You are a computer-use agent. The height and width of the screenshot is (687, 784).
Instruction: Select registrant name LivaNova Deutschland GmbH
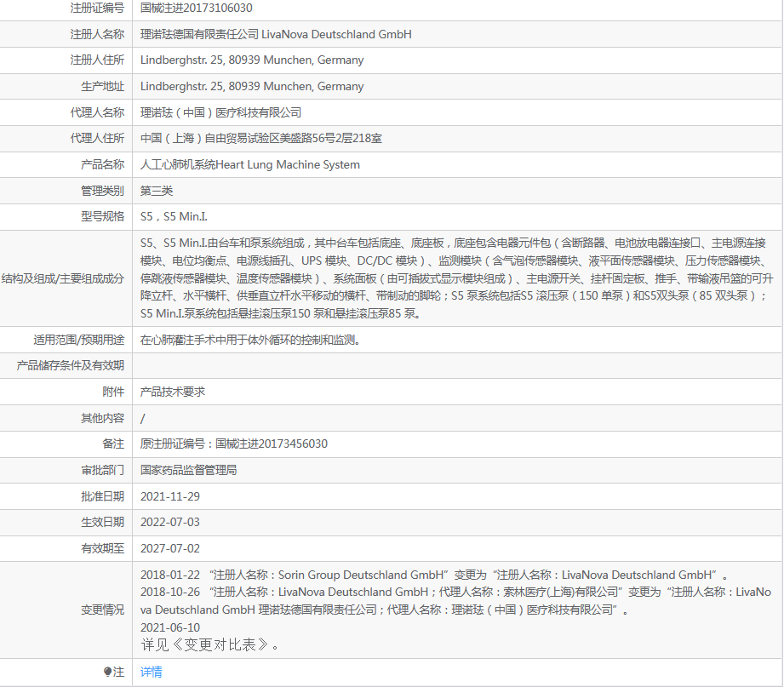tap(336, 34)
